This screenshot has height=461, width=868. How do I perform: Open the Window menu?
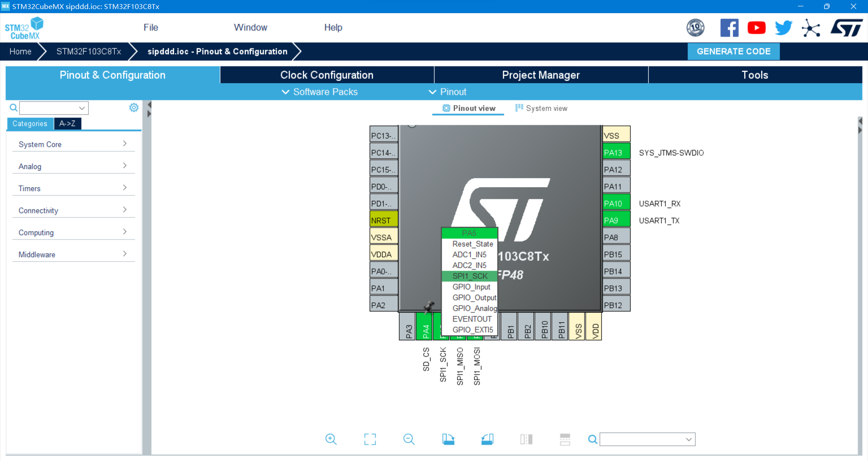point(250,27)
